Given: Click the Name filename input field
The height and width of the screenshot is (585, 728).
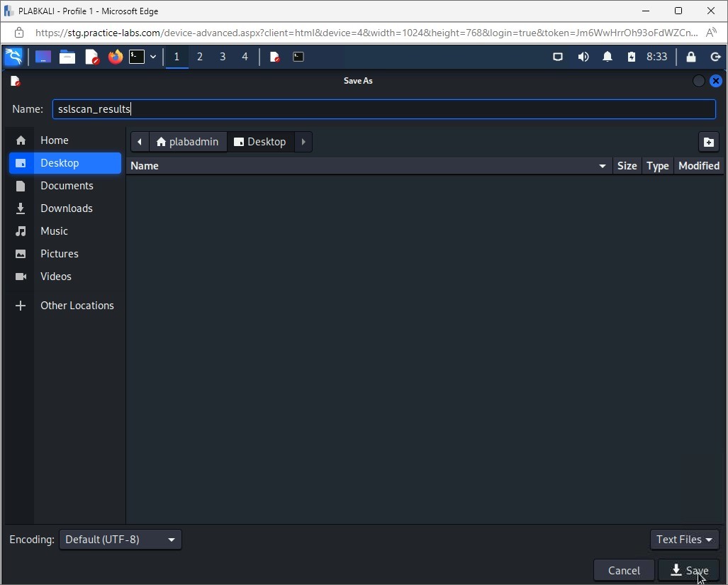Looking at the screenshot, I should click(383, 109).
